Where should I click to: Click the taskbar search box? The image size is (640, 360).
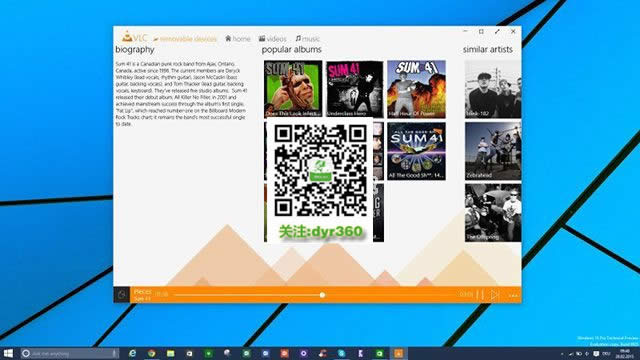pos(70,353)
